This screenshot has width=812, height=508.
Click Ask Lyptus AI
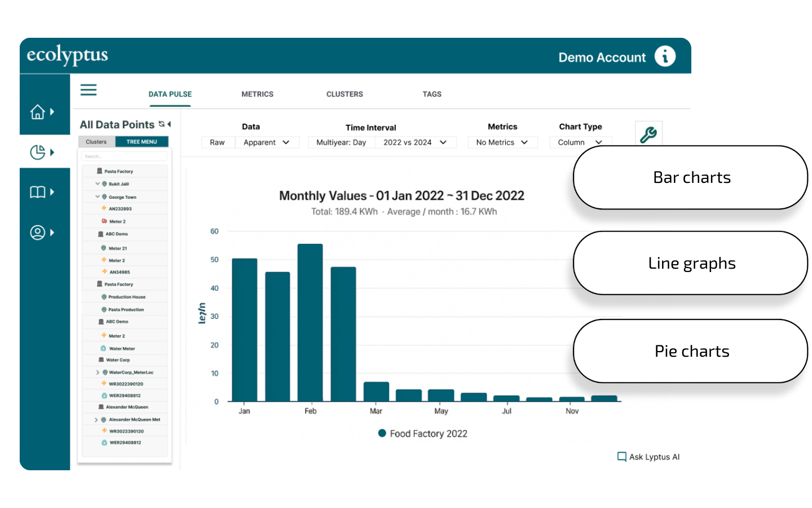(648, 457)
